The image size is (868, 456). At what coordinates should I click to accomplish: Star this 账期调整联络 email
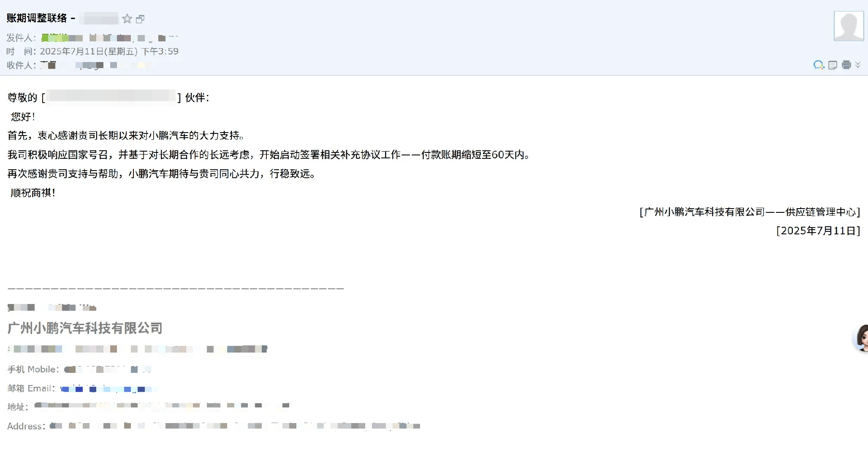[x=127, y=19]
